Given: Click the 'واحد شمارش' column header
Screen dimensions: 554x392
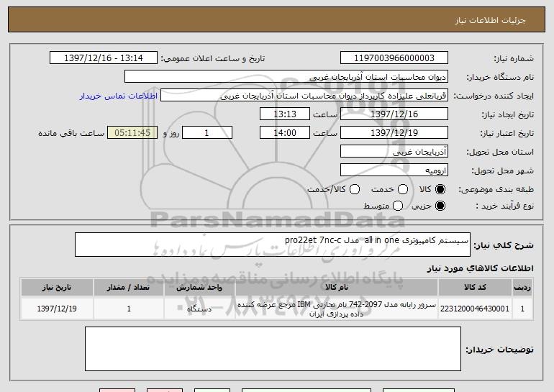Looking at the screenshot, I should pyautogui.click(x=199, y=288).
